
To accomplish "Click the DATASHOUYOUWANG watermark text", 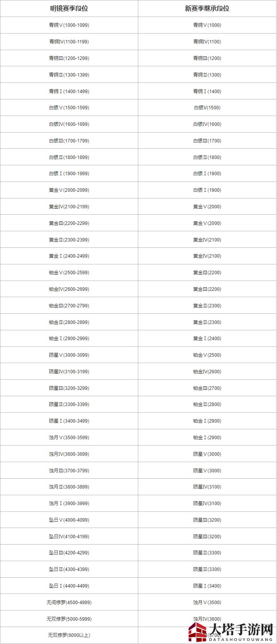I will [241, 639].
